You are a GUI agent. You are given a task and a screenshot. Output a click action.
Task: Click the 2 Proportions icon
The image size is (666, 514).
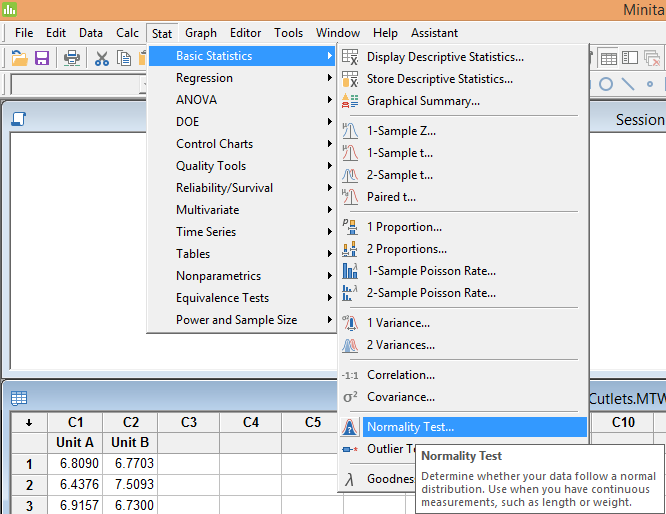(350, 249)
